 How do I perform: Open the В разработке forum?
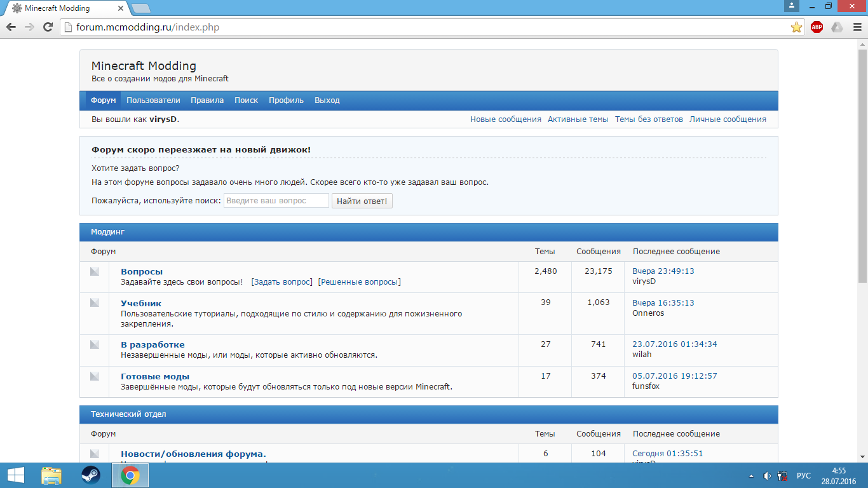[153, 344]
